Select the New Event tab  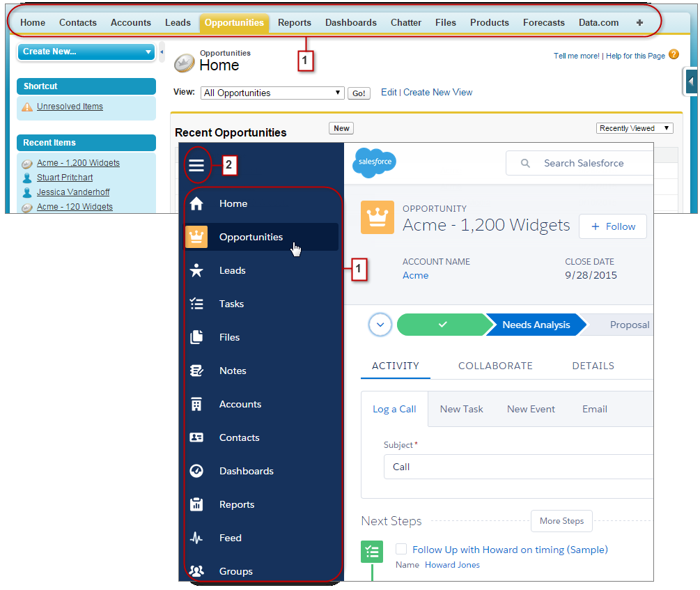[x=531, y=409]
